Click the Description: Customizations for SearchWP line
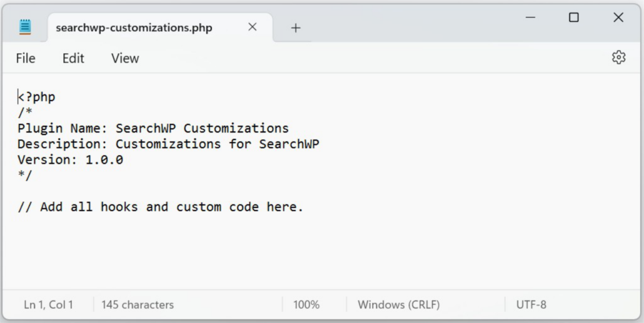Screen dimensions: 644x323 (x=168, y=144)
